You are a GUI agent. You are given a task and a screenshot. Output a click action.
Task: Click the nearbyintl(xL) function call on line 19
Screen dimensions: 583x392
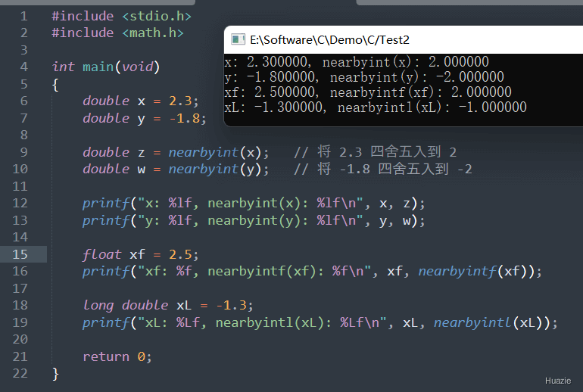491,323
